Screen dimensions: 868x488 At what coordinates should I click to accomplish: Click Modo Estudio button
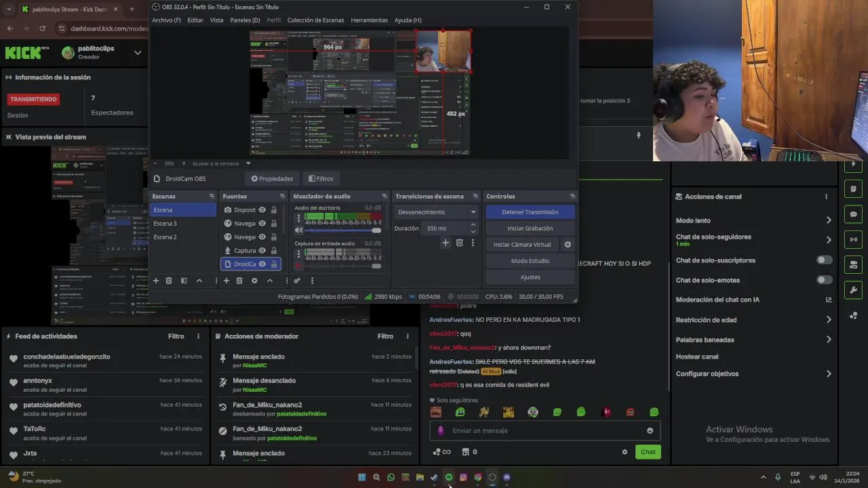click(x=530, y=261)
